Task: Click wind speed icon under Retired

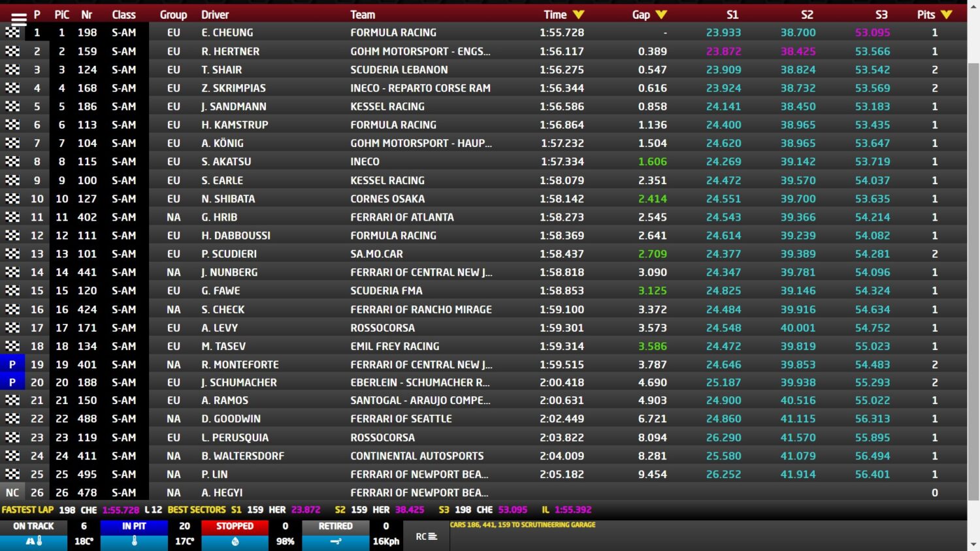Action: click(x=336, y=541)
